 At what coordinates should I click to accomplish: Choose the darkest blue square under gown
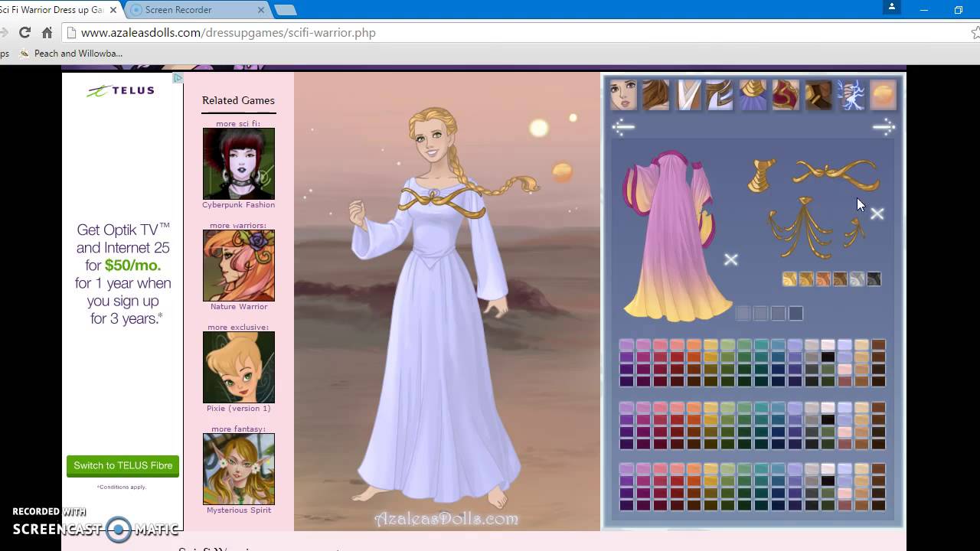[x=796, y=313]
